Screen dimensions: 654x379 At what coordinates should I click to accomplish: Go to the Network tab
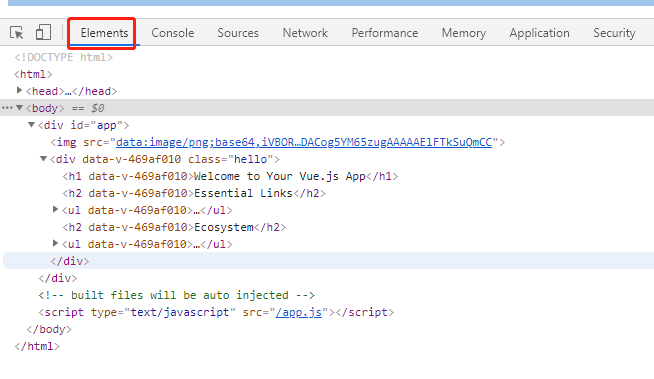click(x=305, y=33)
